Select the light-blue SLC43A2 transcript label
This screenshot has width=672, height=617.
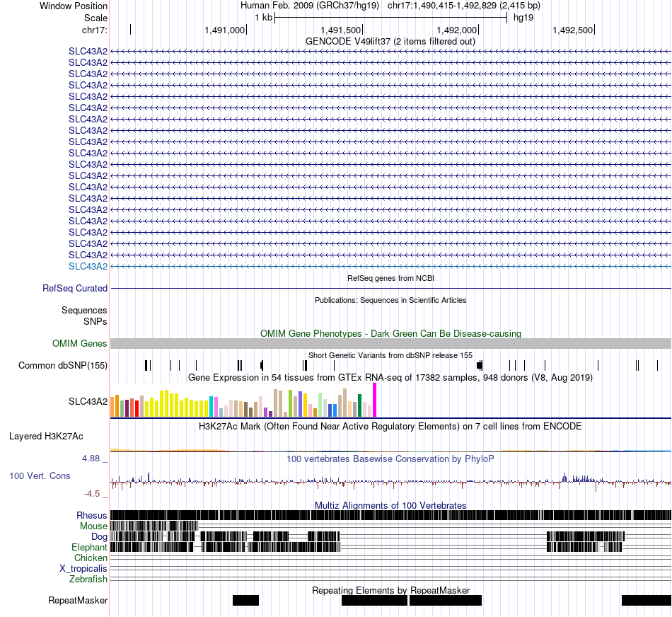(x=88, y=266)
